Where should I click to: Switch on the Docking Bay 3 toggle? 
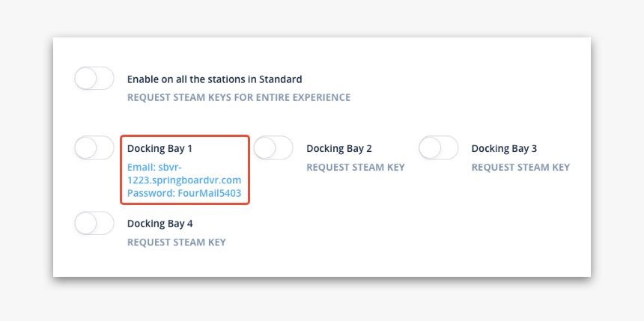coord(438,147)
